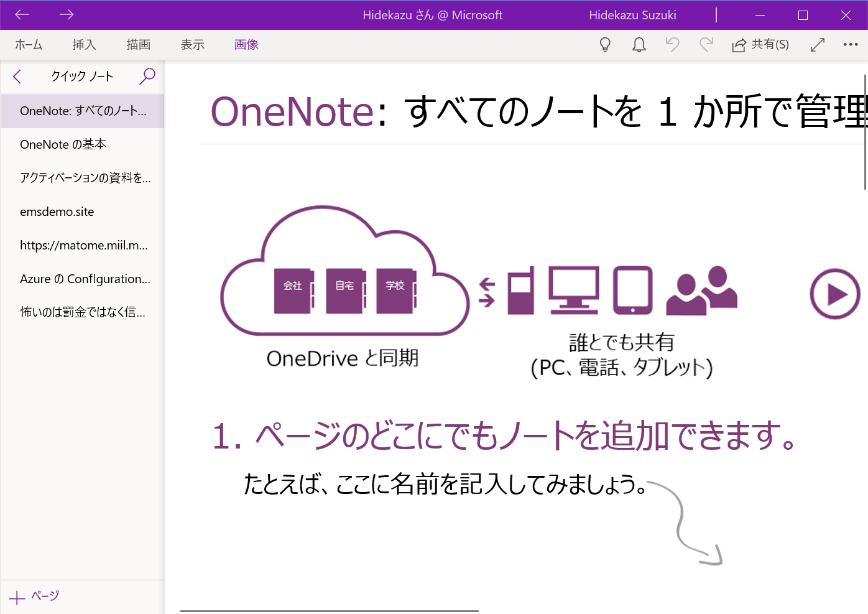Undo the last action

click(x=672, y=45)
